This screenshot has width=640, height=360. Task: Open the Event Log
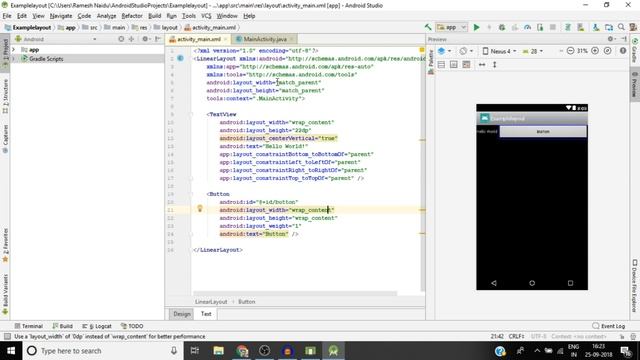pos(609,326)
